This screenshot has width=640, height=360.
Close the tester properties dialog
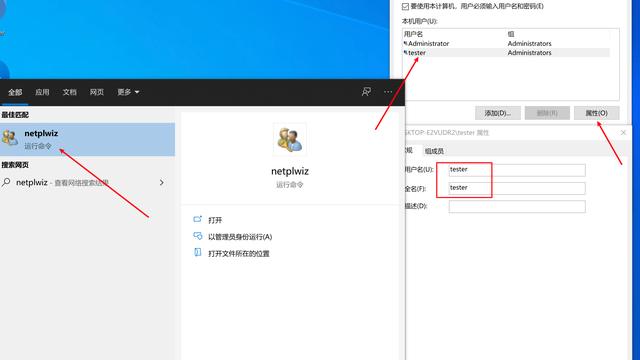(x=623, y=133)
